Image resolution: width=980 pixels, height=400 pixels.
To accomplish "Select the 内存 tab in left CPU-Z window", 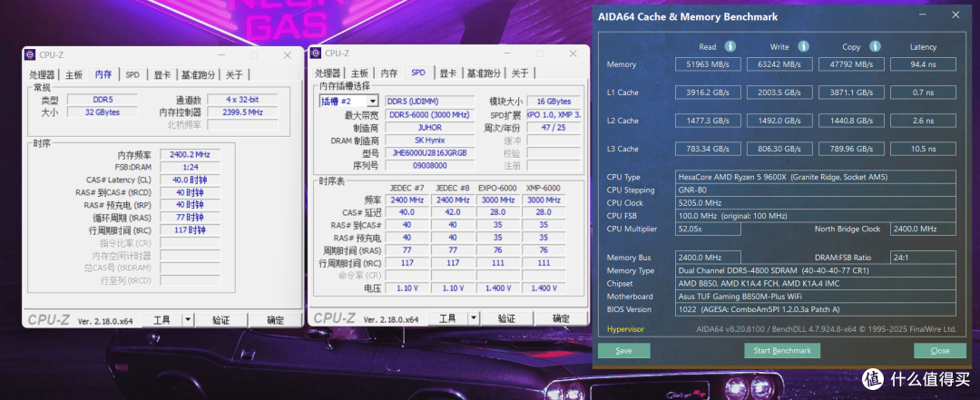I will pos(103,73).
